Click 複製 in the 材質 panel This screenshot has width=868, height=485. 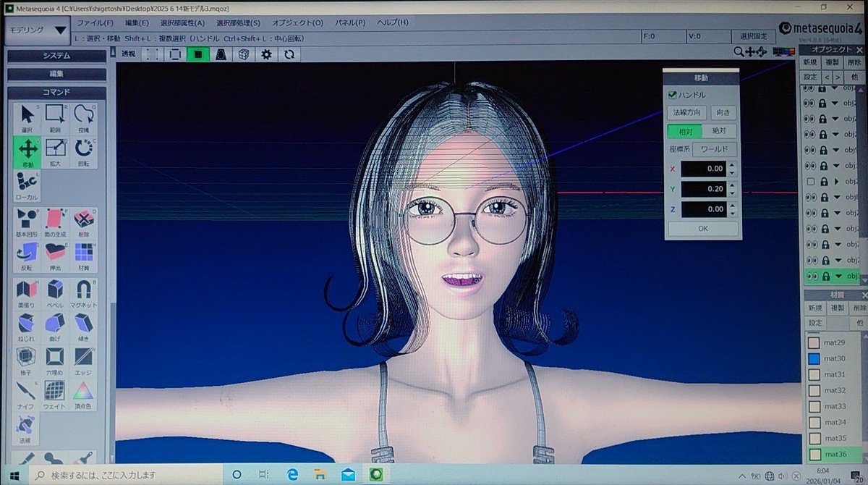[837, 308]
